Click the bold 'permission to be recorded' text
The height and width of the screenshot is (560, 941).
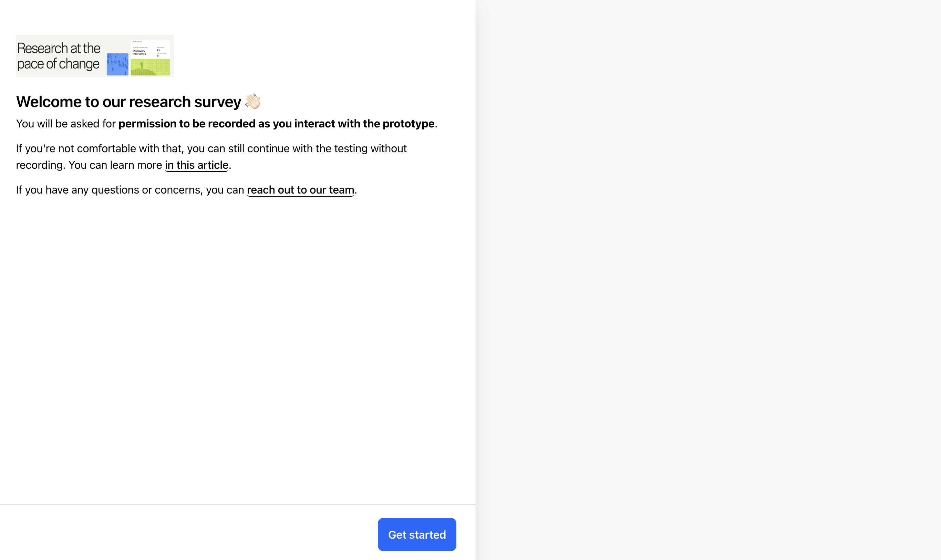(187, 124)
